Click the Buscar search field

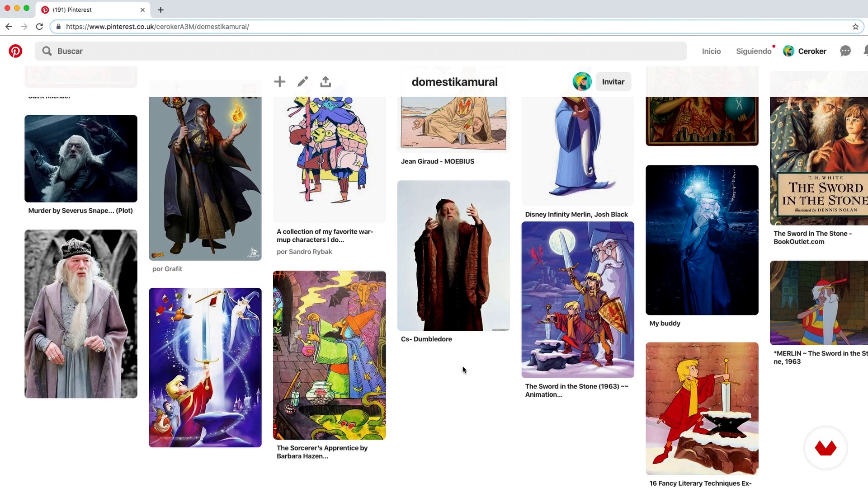click(362, 51)
